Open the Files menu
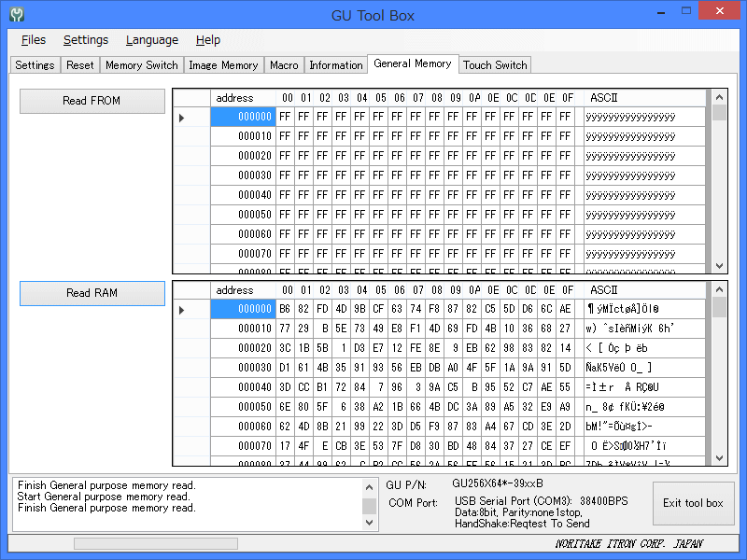This screenshot has height=560, width=747. tap(34, 40)
